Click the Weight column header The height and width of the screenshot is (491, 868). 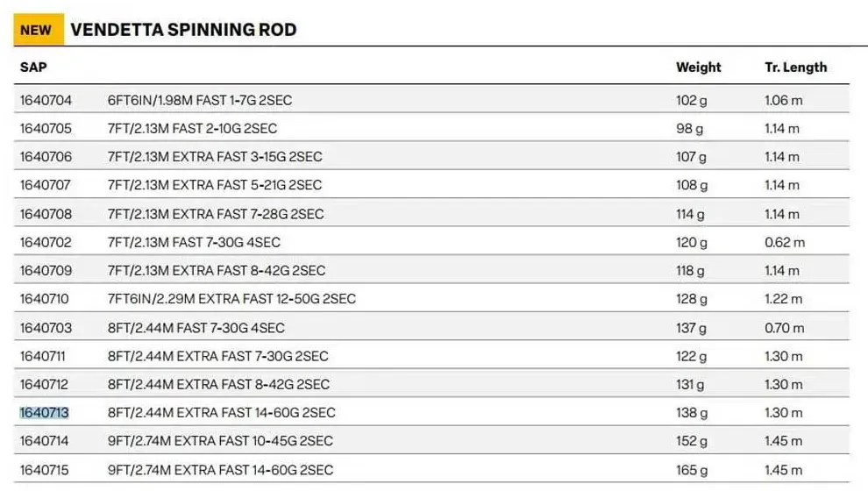tap(698, 67)
